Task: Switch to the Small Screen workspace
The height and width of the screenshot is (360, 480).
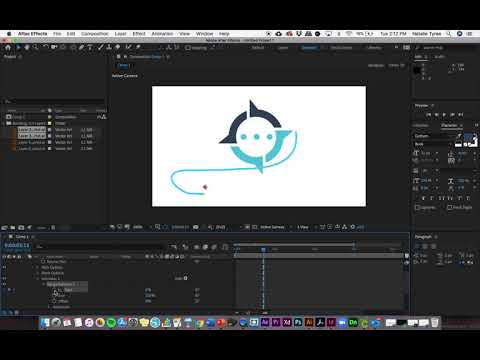Action: 341,48
